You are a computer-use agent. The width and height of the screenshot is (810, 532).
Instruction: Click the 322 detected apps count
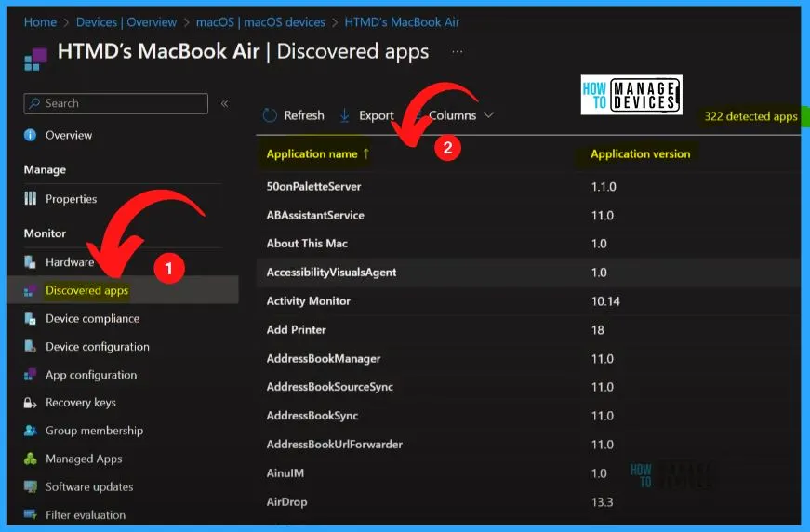pyautogui.click(x=750, y=117)
